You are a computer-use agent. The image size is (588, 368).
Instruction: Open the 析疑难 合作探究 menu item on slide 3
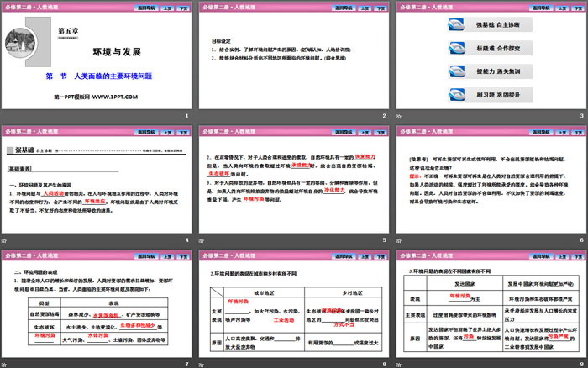pos(490,48)
